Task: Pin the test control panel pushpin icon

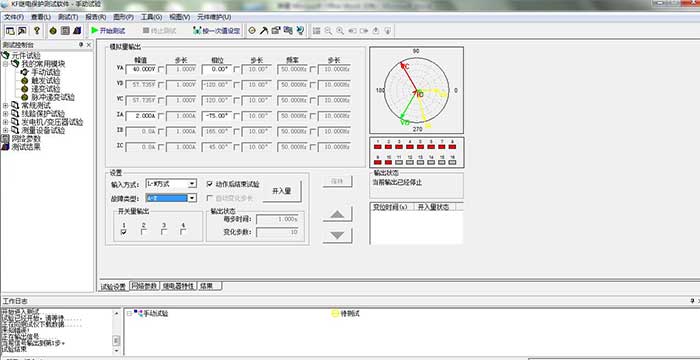Action: [81, 45]
